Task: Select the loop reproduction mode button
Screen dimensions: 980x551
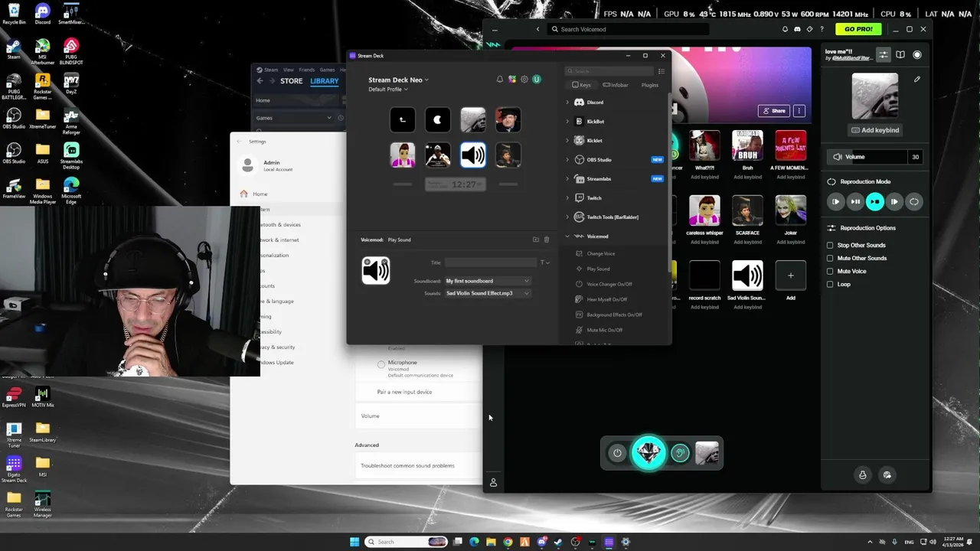Action: point(914,201)
